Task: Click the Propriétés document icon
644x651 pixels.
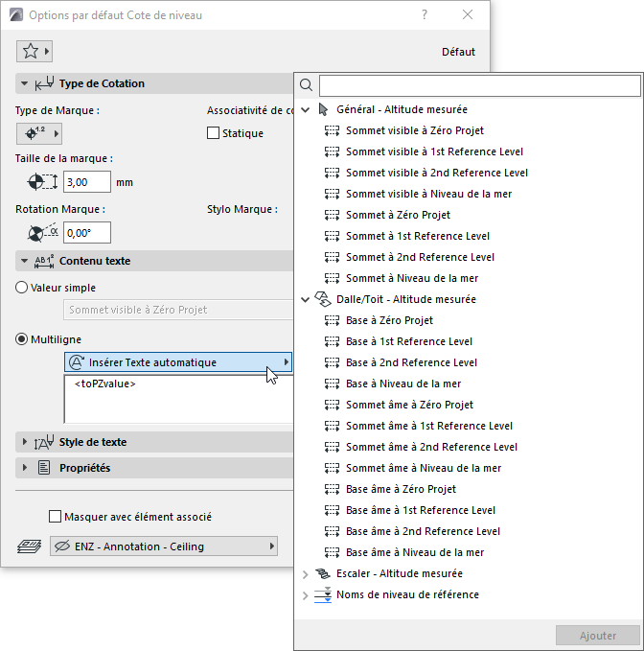Action: (44, 468)
